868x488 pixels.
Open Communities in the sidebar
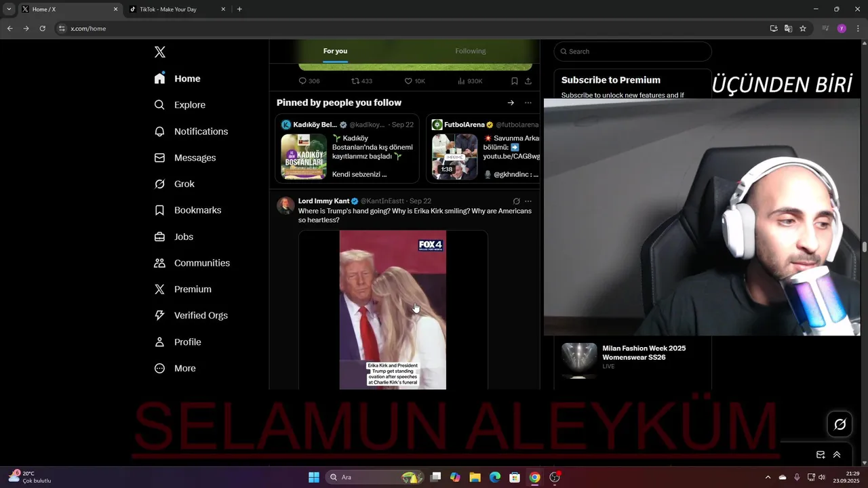click(x=192, y=263)
